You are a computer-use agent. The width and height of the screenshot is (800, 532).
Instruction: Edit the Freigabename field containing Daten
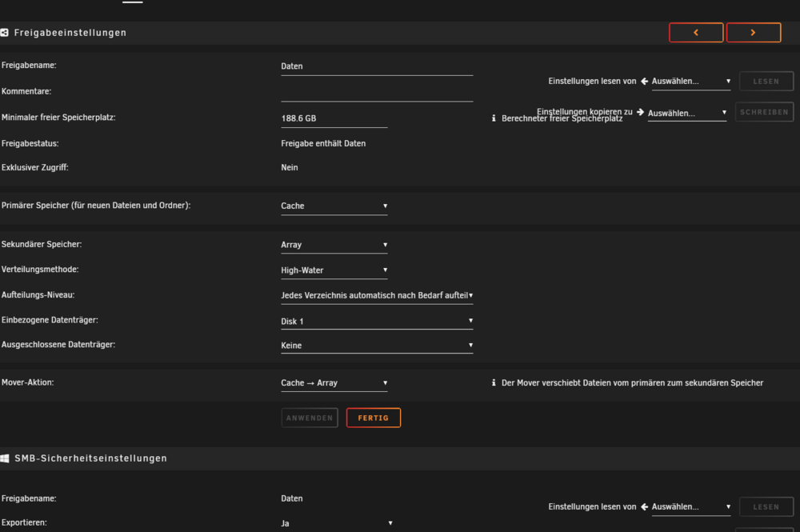click(377, 66)
